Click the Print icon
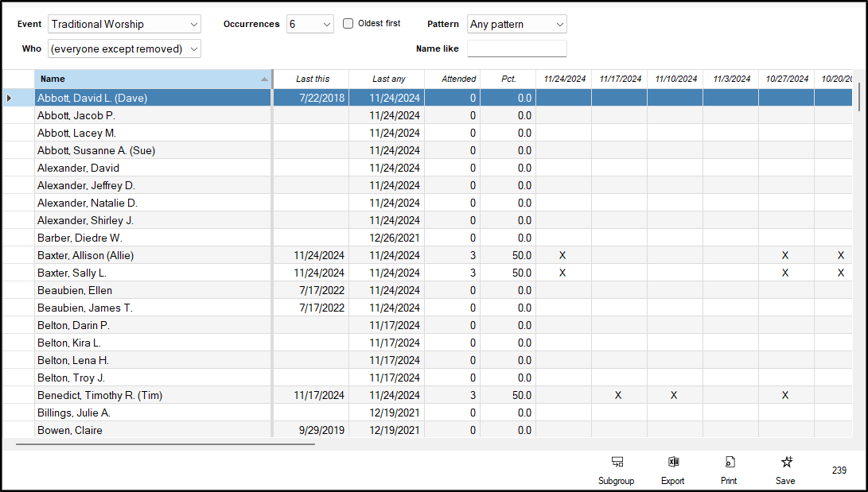This screenshot has width=868, height=492. click(x=729, y=462)
